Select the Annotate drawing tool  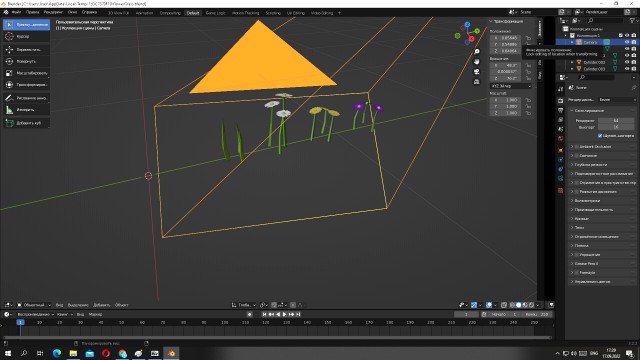point(27,98)
